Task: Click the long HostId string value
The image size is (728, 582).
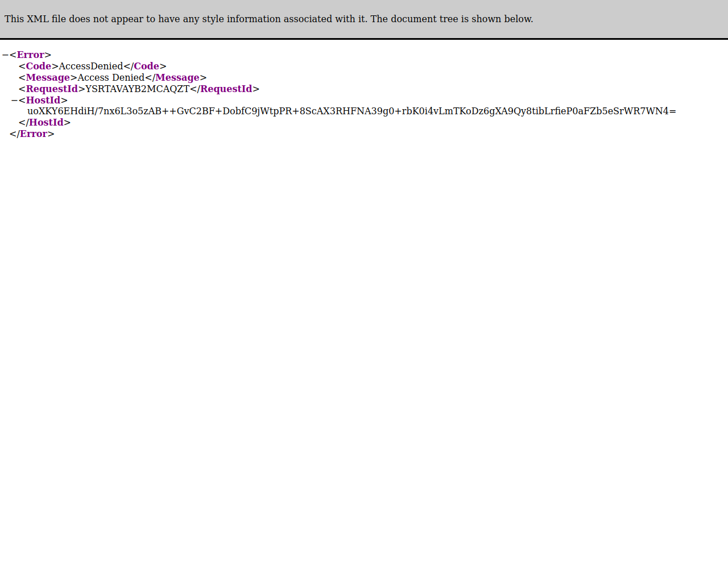Action: coord(351,111)
